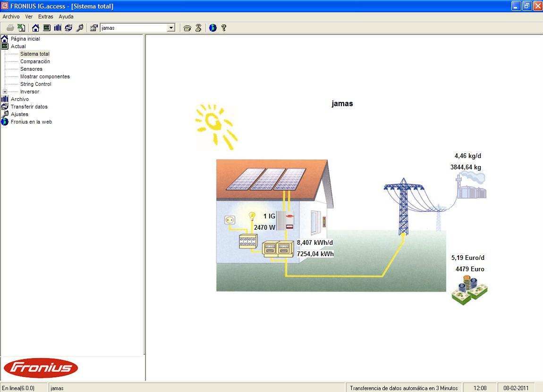This screenshot has height=392, width=543.
Task: Click the globe icon beside Fronius en la web
Action: (x=5, y=122)
